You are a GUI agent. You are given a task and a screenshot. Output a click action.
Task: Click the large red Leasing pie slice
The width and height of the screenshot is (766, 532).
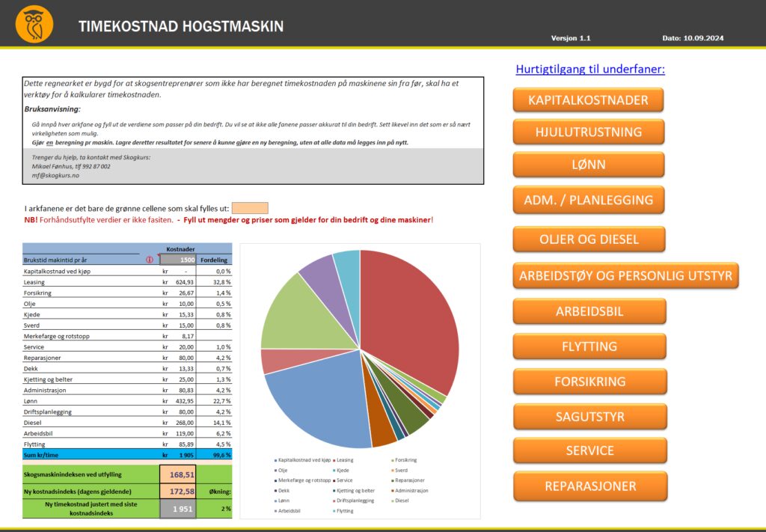point(411,314)
